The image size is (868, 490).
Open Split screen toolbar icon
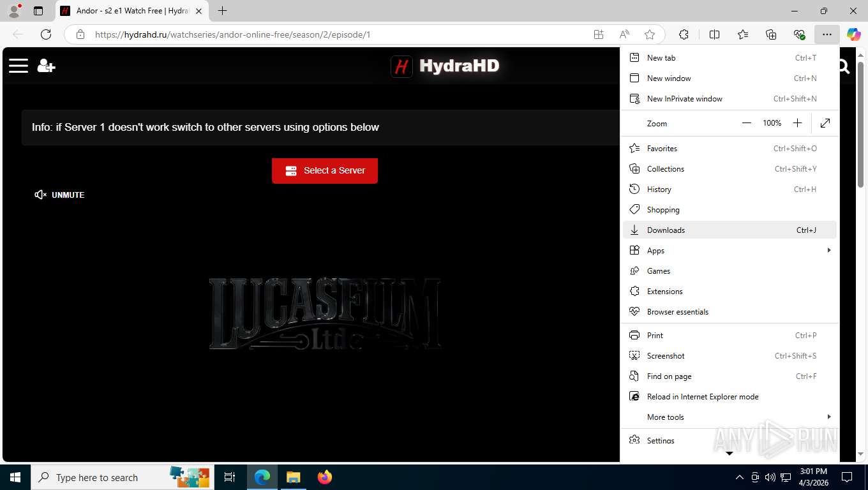pos(715,34)
